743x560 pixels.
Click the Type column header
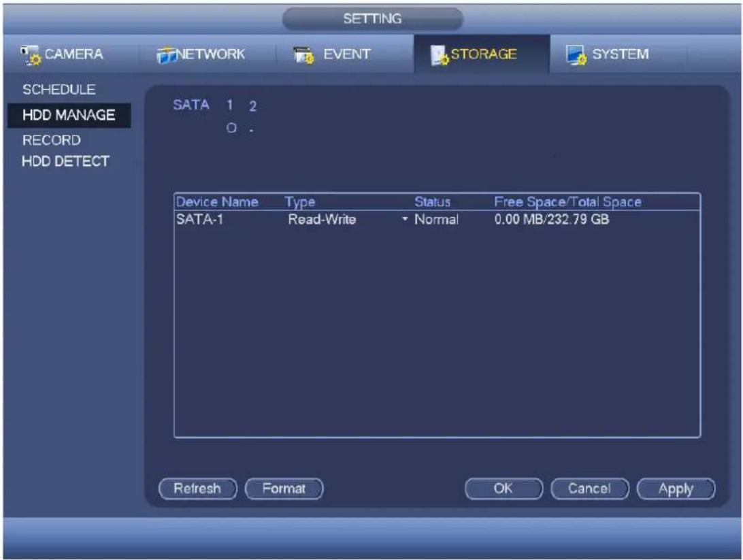coord(300,202)
